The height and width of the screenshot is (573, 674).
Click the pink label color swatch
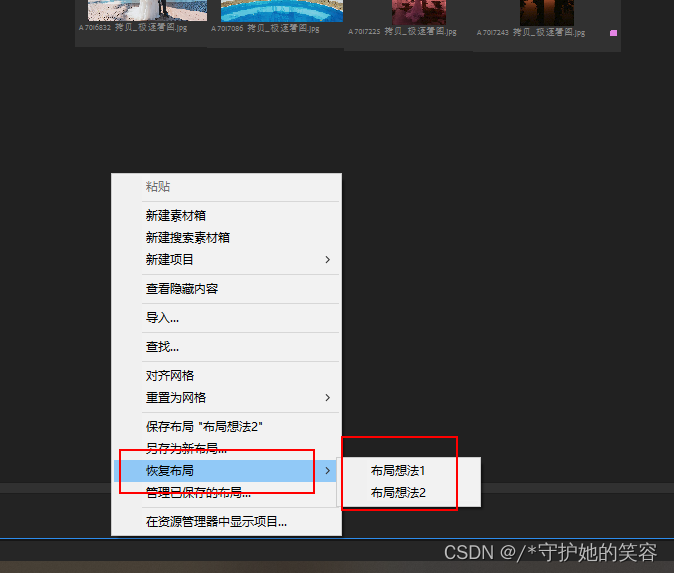click(x=613, y=33)
